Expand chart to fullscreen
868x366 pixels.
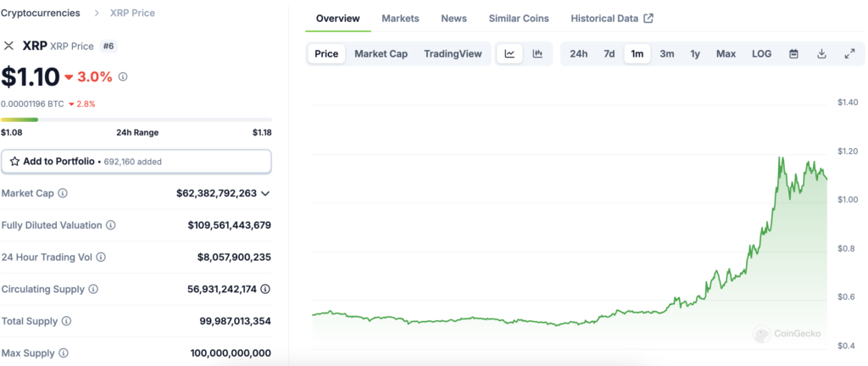(849, 54)
